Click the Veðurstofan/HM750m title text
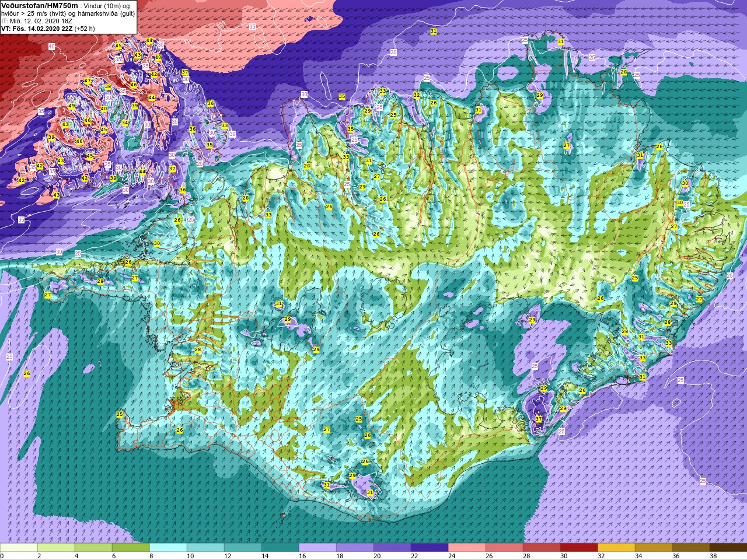The image size is (747, 560). click(x=39, y=5)
